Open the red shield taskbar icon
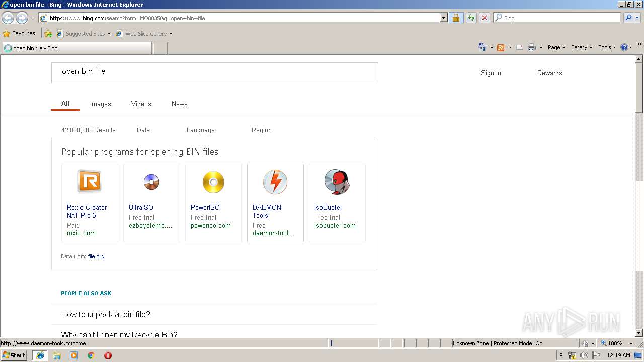This screenshot has width=644, height=362. tap(108, 355)
